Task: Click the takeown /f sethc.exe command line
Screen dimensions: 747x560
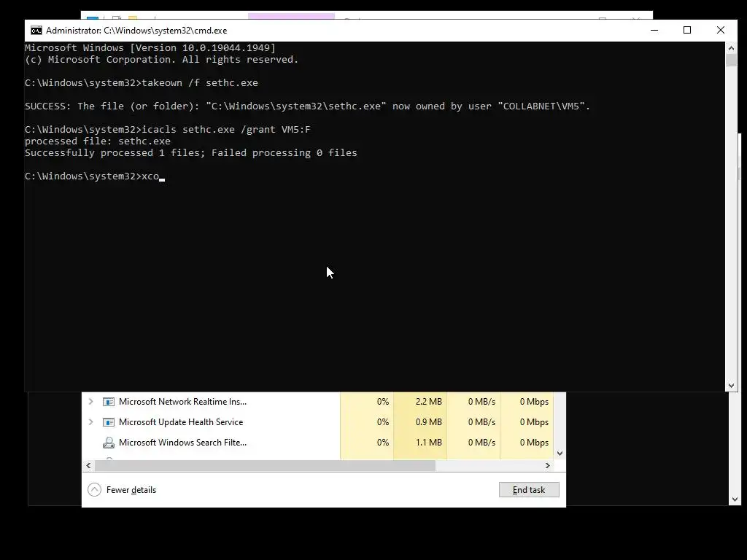Action: (142, 83)
